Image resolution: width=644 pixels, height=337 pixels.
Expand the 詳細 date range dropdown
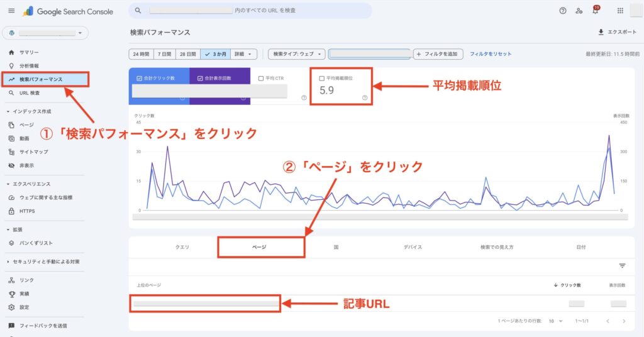point(244,54)
